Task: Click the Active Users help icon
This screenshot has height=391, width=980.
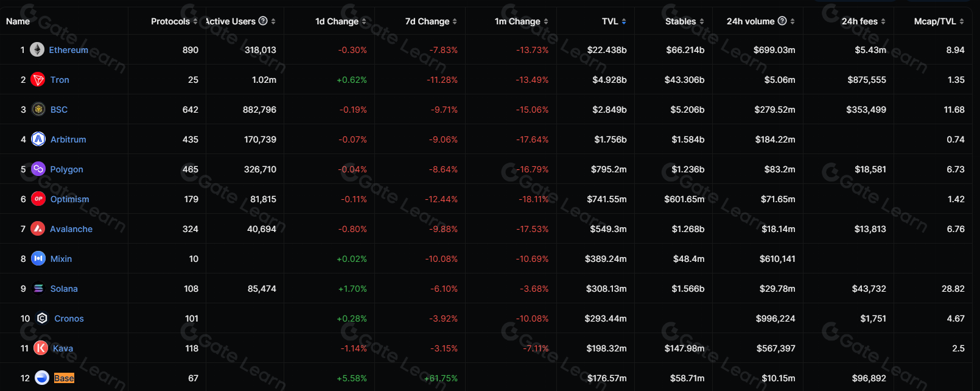Action: coord(263,21)
